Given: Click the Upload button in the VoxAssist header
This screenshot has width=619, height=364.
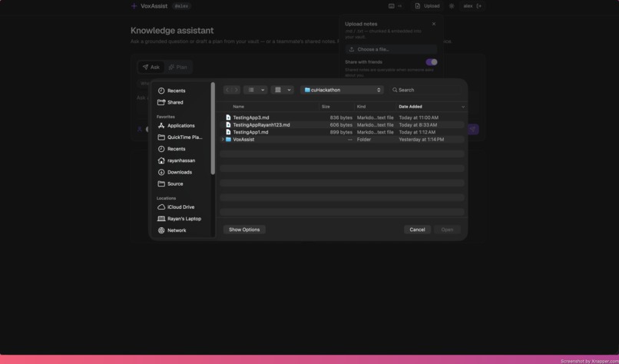Looking at the screenshot, I should (x=427, y=6).
